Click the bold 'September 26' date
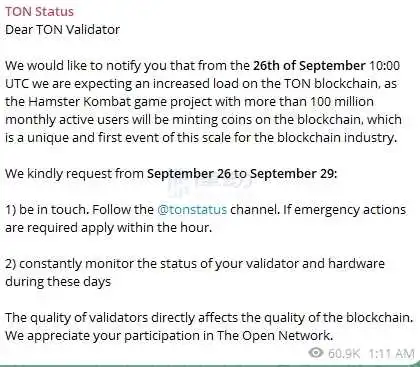420x367 pixels. tap(189, 174)
